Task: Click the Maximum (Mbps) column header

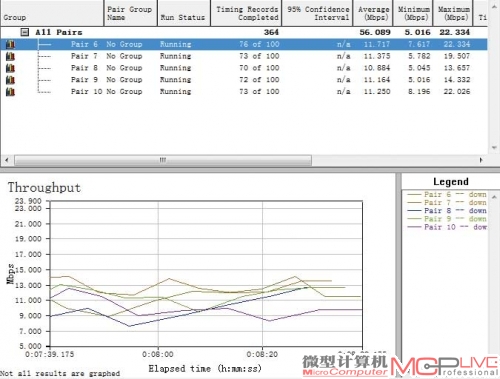Action: pos(453,13)
